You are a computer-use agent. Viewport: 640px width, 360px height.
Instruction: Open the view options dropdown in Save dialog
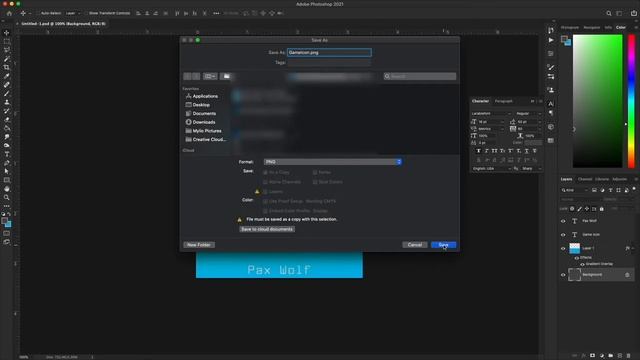click(210, 76)
